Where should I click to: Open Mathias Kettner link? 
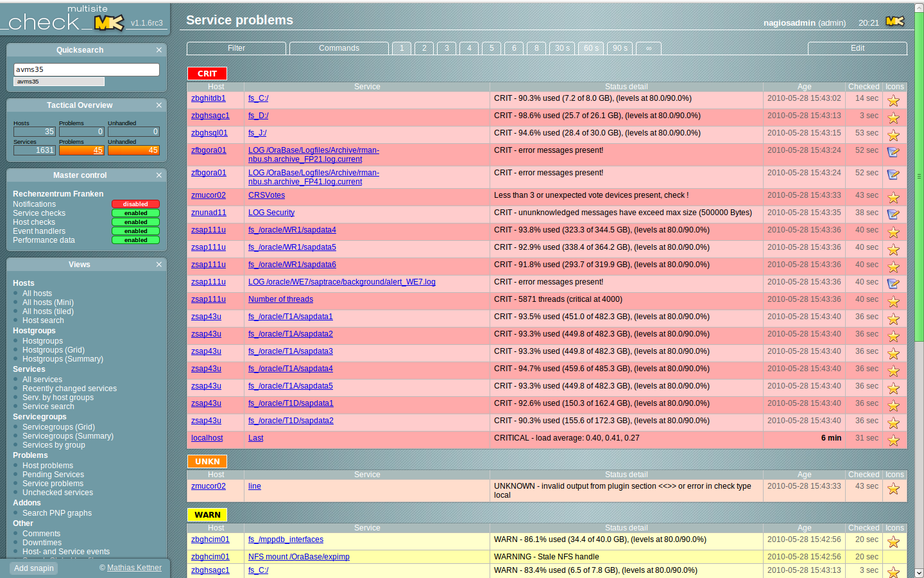pyautogui.click(x=134, y=568)
